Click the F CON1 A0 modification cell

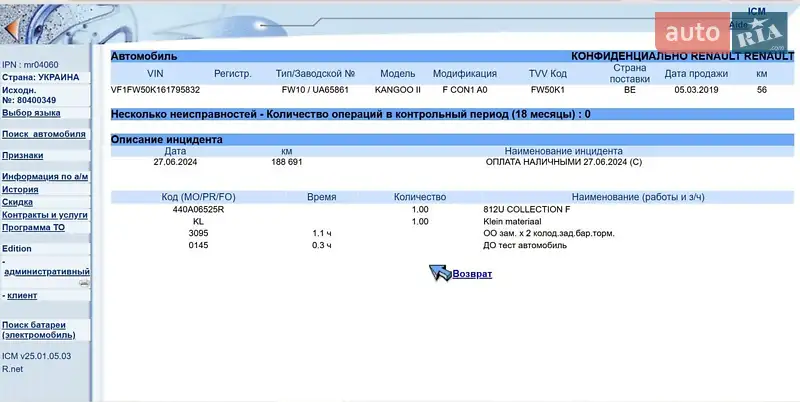tap(465, 90)
